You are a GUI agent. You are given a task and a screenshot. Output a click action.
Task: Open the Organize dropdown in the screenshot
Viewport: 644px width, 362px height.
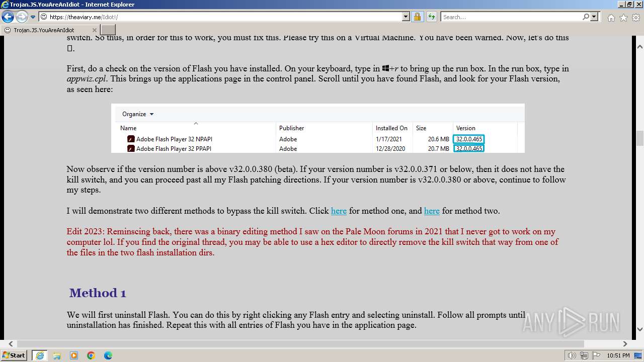pyautogui.click(x=138, y=114)
